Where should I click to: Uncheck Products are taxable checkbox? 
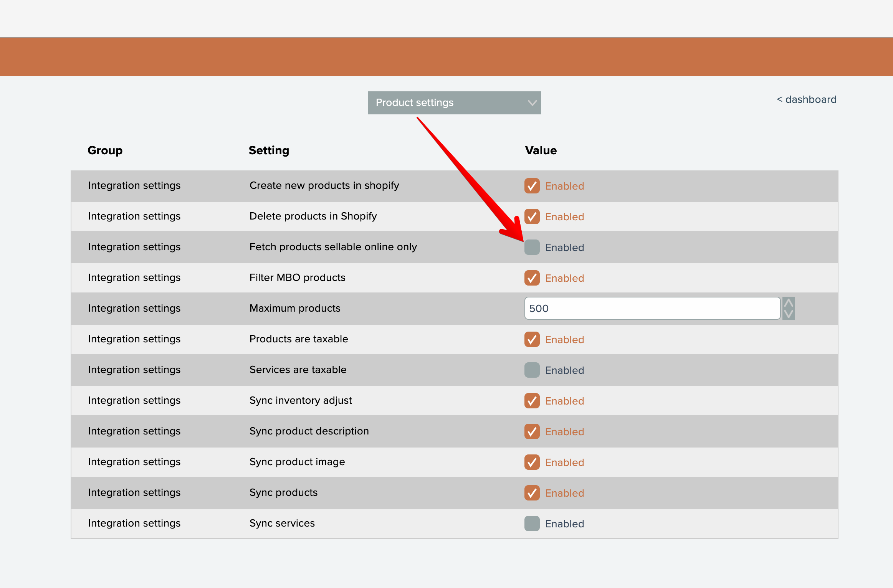point(532,339)
